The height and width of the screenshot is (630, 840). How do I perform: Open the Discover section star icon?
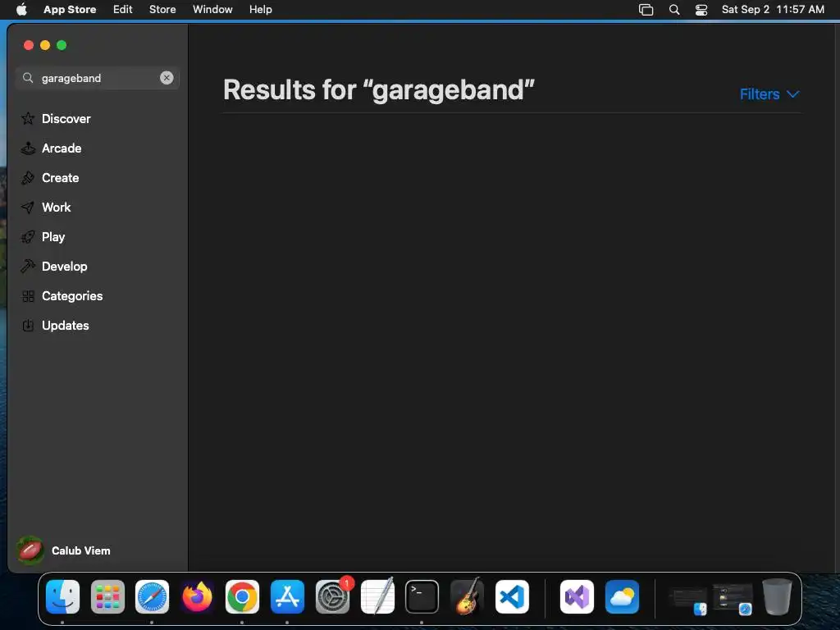point(28,118)
